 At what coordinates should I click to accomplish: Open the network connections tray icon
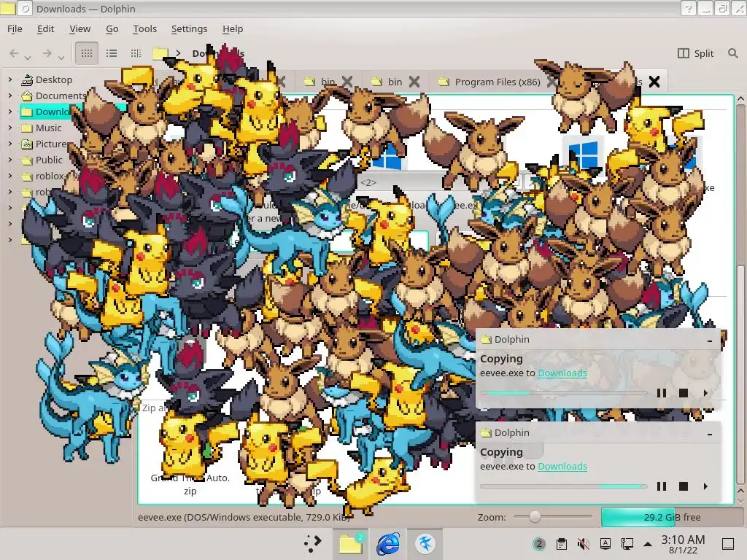pos(627,544)
